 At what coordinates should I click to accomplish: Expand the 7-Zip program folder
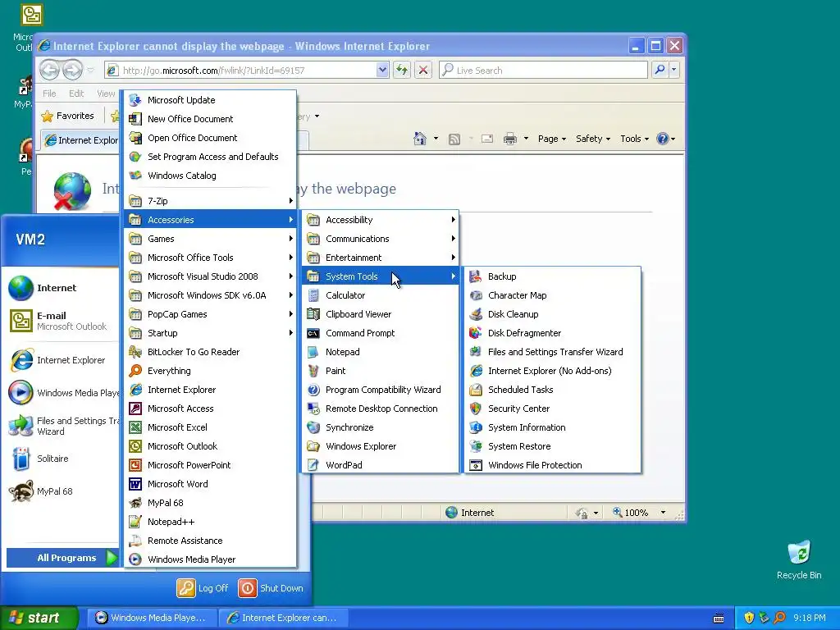coord(210,201)
